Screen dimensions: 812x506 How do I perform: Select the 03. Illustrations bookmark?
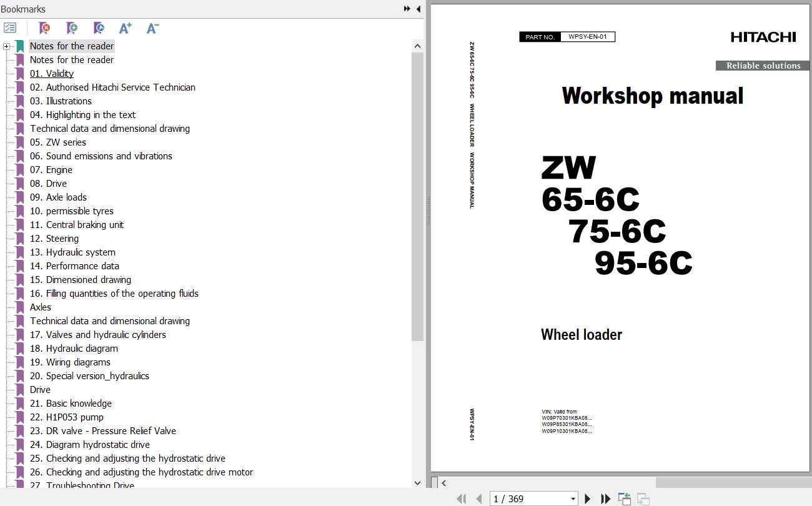point(61,101)
